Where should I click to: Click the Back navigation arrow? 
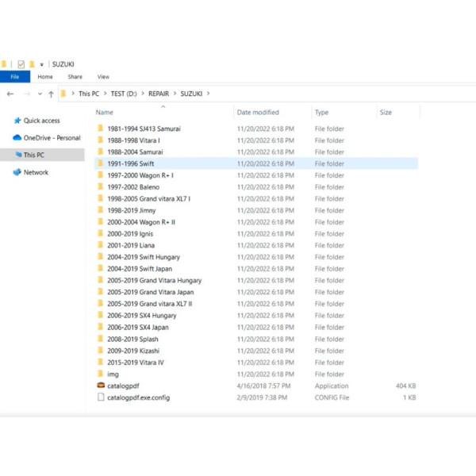tap(10, 94)
